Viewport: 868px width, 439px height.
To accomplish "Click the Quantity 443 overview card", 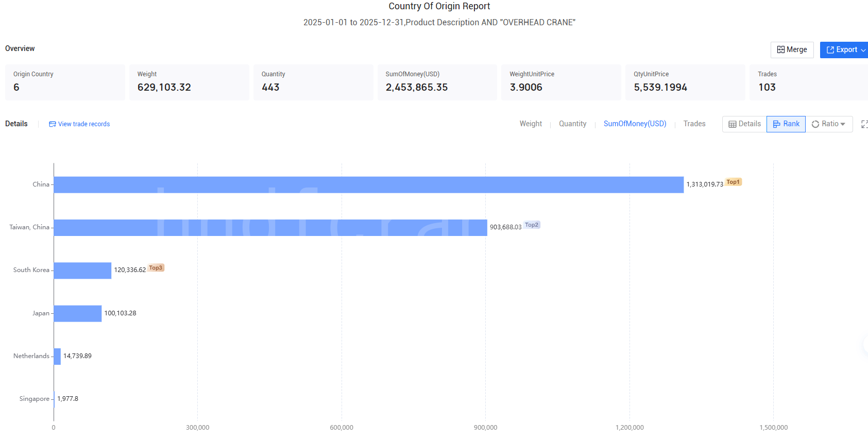I will pos(313,82).
